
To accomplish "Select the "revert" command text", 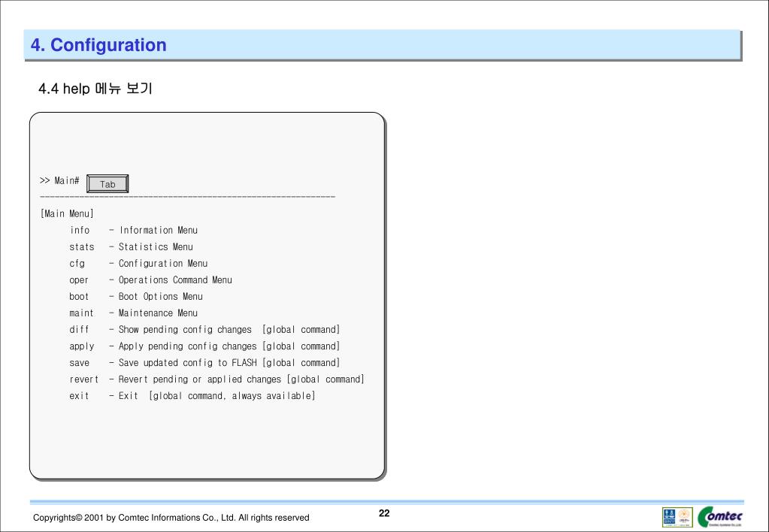I will [84, 379].
